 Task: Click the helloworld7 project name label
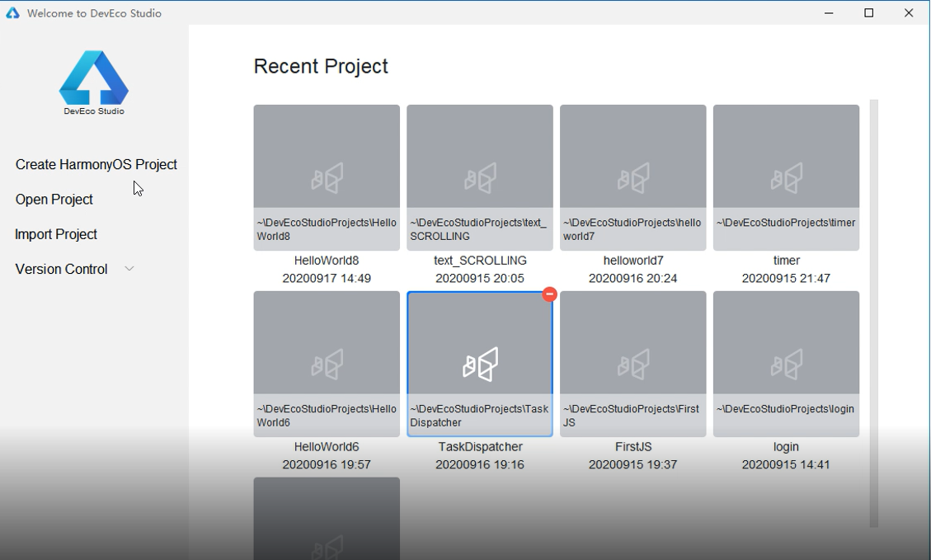point(633,261)
